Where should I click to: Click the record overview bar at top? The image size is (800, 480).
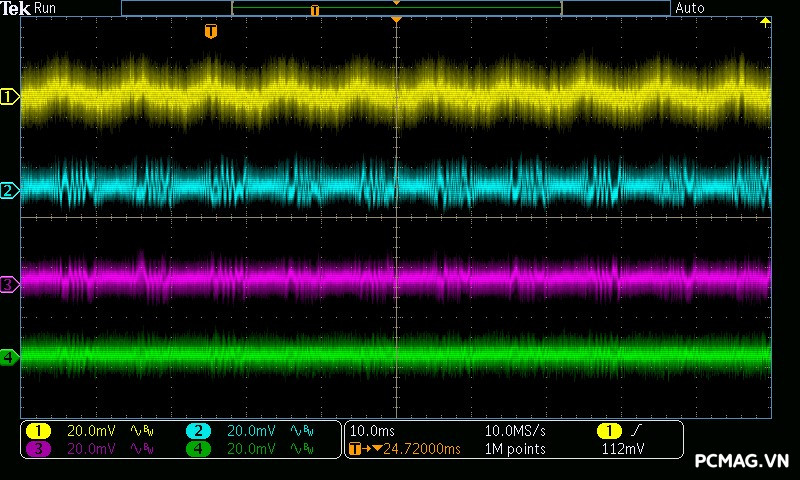395,8
